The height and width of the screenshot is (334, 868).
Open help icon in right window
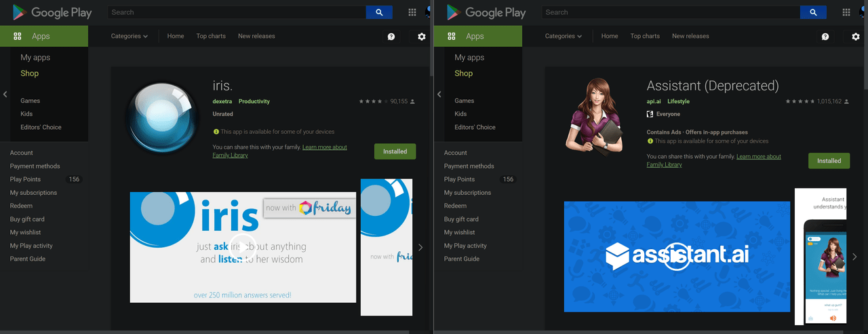click(825, 37)
